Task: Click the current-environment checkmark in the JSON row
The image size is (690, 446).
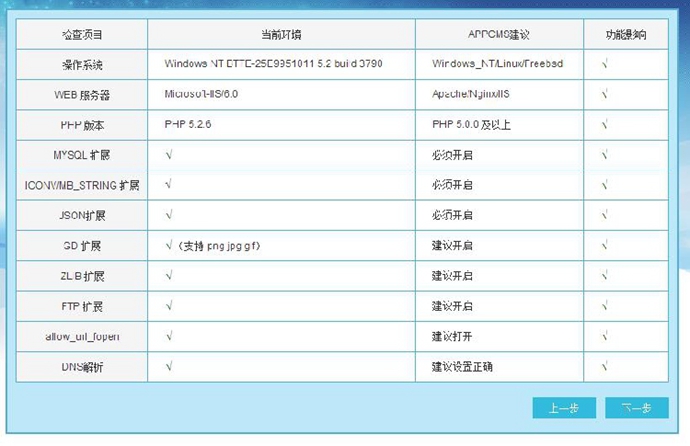Action: pyautogui.click(x=169, y=215)
